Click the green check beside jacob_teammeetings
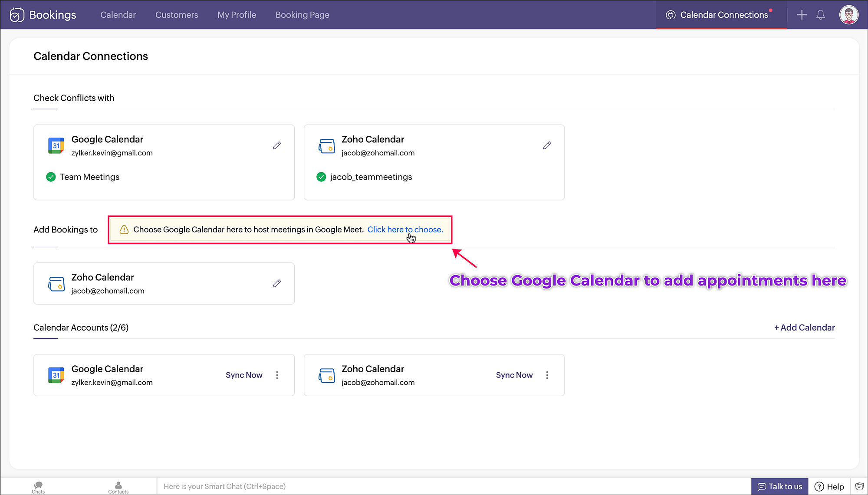868x495 pixels. (x=321, y=177)
